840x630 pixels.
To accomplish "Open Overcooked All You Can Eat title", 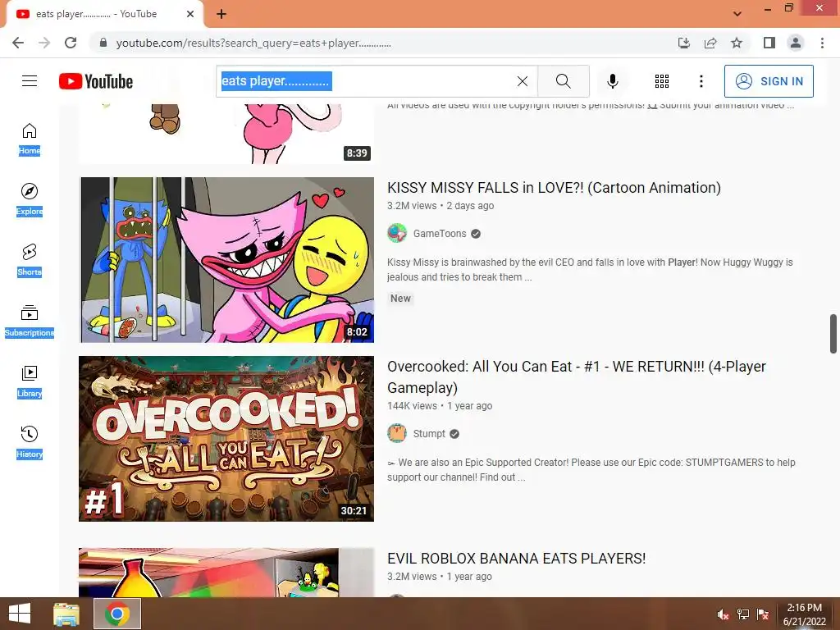I will (577, 377).
